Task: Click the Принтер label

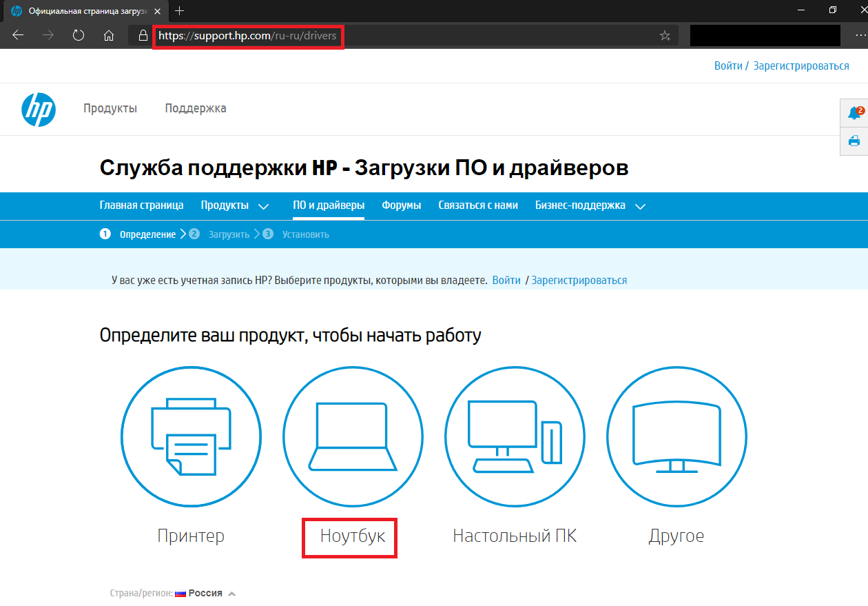Action: pos(191,536)
